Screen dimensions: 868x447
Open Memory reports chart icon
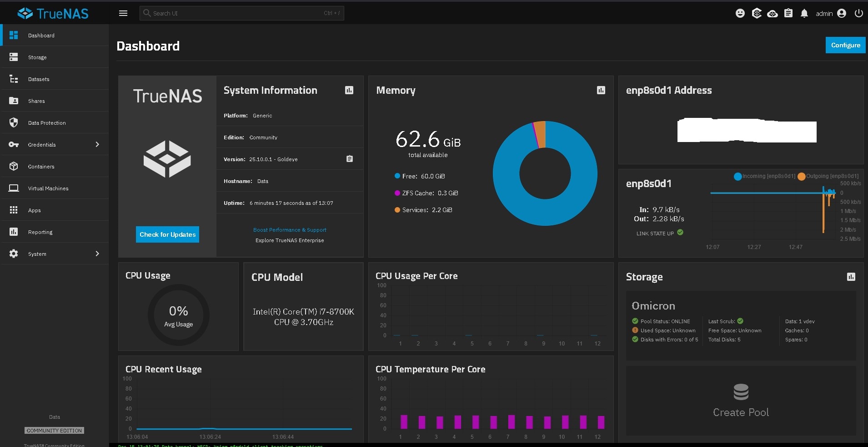(601, 90)
